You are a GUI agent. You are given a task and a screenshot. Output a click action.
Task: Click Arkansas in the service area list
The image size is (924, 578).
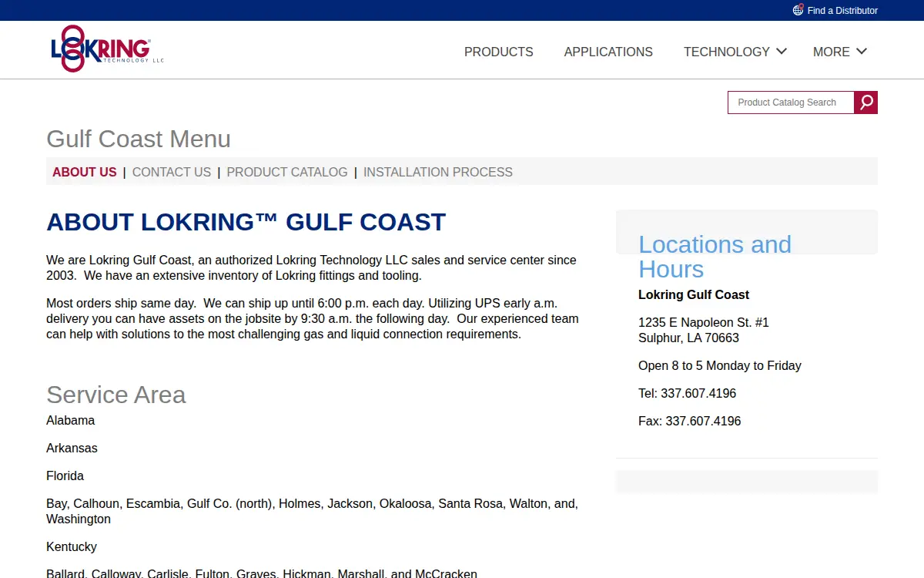[72, 448]
